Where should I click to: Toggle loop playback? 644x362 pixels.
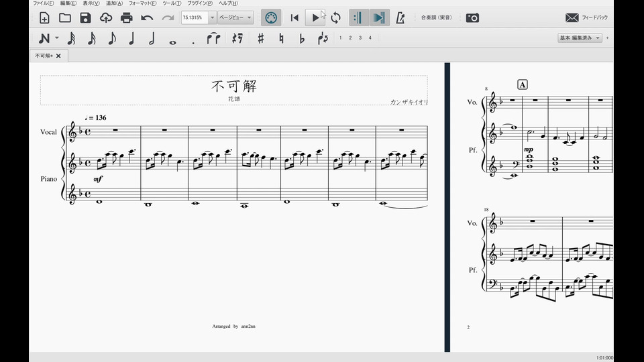pyautogui.click(x=335, y=17)
